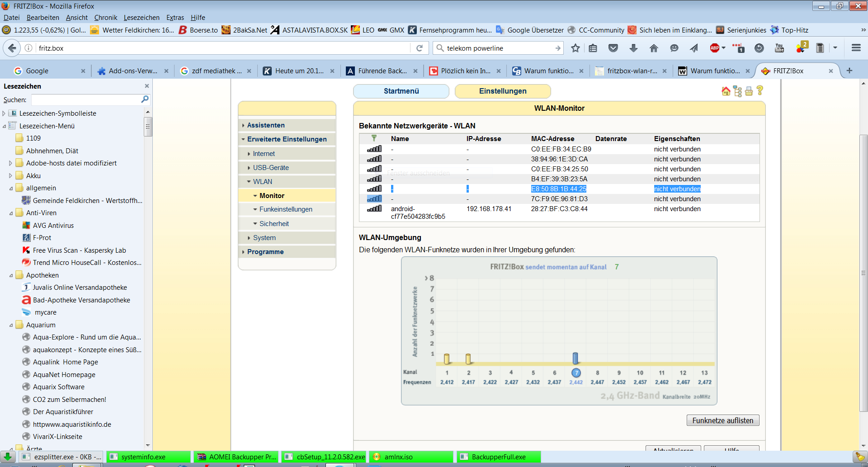
Task: Switch to the fritzbox-wlan-r... tab
Action: pyautogui.click(x=631, y=71)
